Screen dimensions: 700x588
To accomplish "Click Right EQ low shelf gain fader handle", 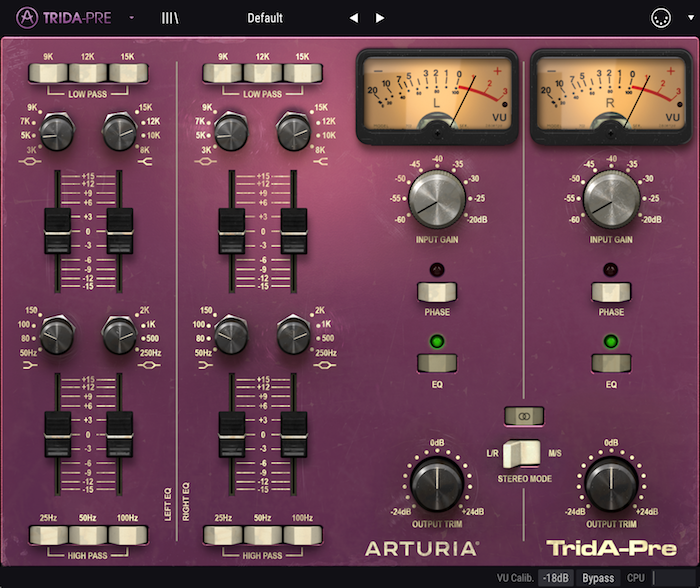I will (232, 434).
